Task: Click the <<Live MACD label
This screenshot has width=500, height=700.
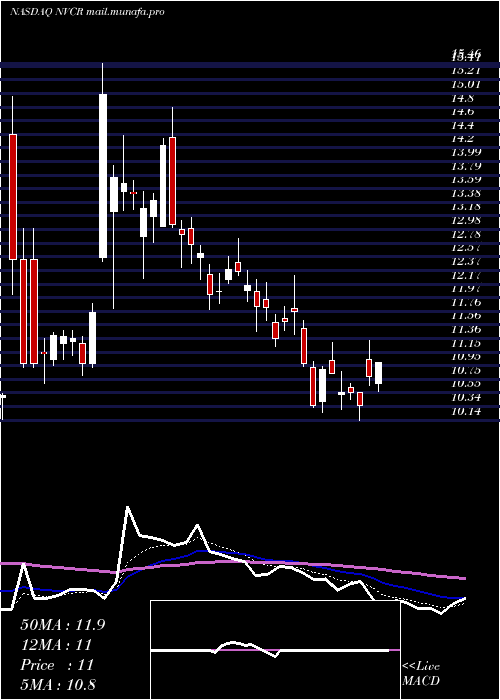Action: [x=421, y=673]
